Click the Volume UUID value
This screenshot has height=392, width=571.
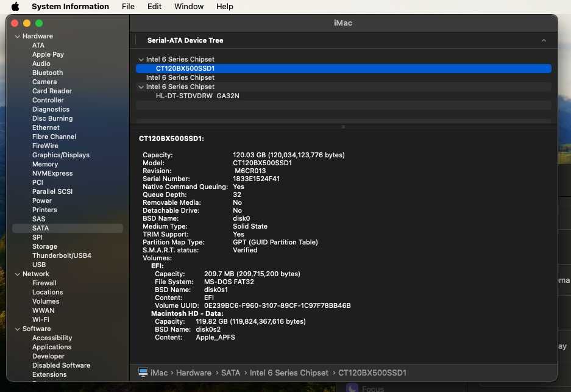tap(277, 305)
